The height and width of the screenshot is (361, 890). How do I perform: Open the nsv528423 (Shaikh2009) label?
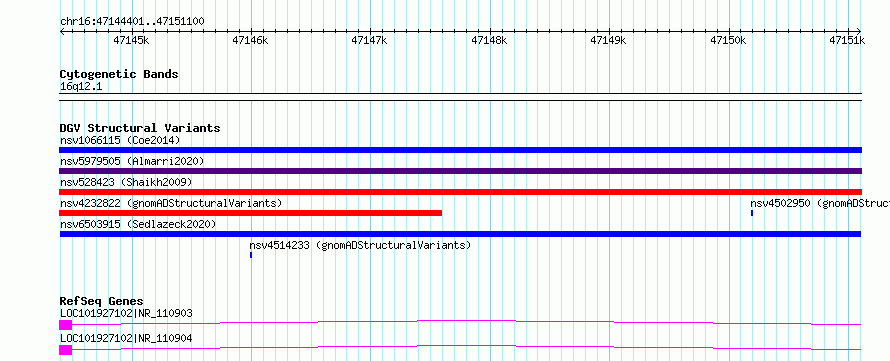(126, 182)
